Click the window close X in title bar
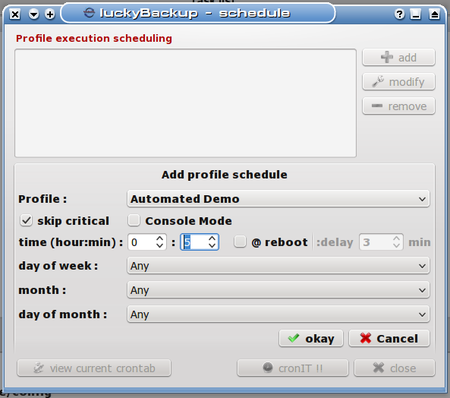The image size is (450, 398). click(x=15, y=14)
